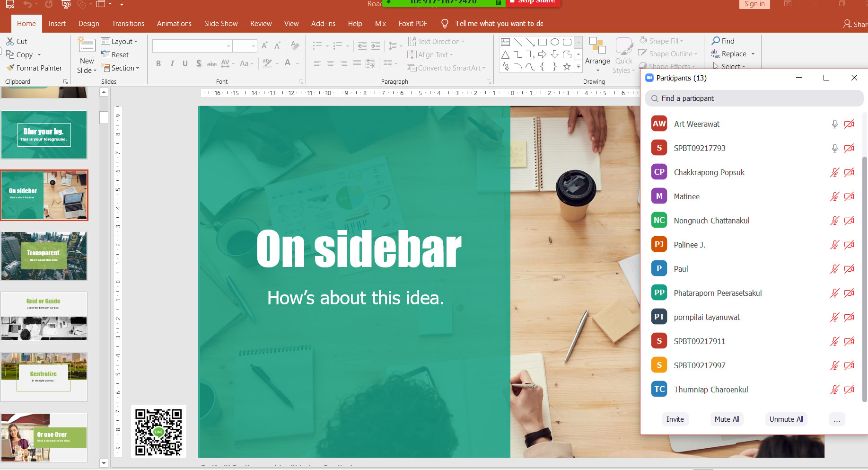Open the Insert ribbon tab

[x=57, y=24]
